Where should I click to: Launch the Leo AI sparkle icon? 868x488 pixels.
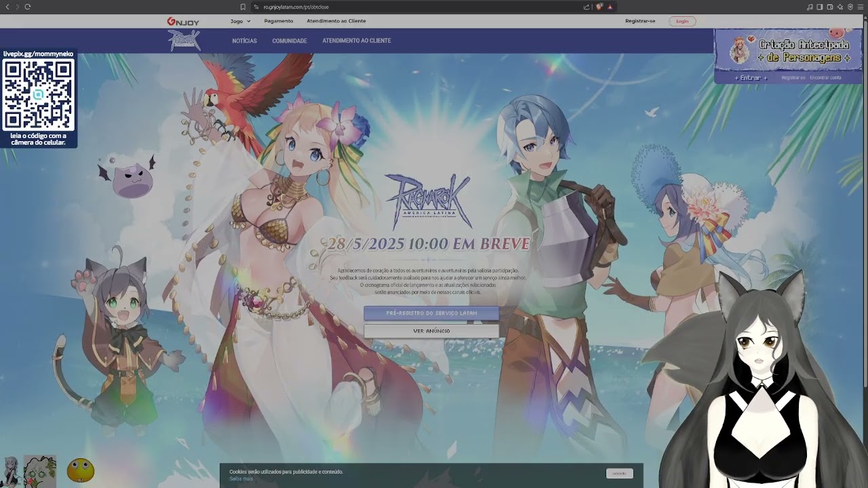click(x=840, y=7)
